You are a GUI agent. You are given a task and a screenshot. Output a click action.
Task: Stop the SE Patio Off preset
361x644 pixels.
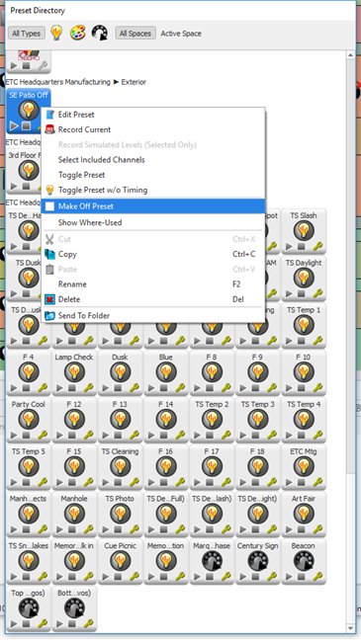pos(26,126)
